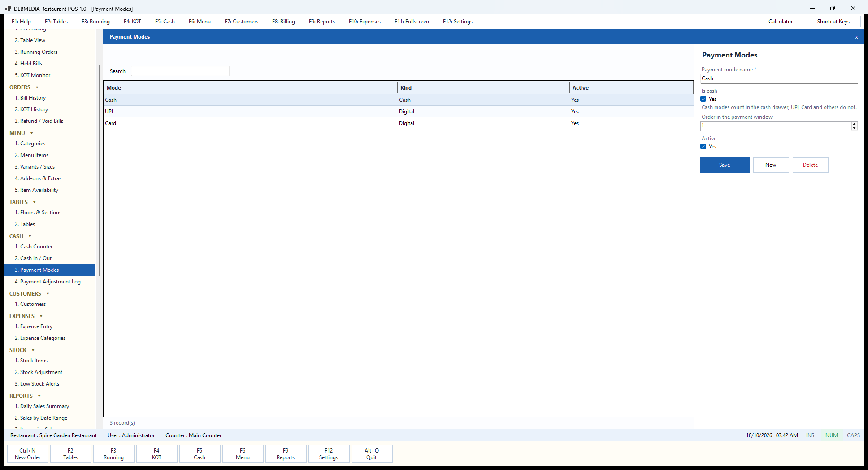Open the F1: Help menu

coord(21,22)
